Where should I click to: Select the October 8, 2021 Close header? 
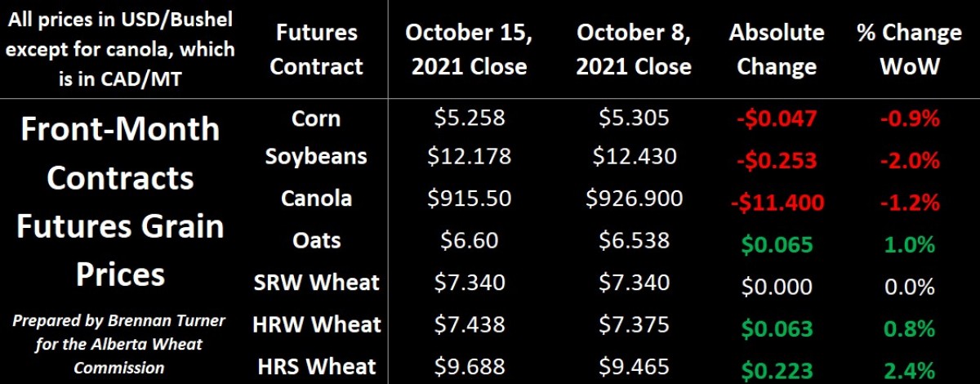click(x=634, y=49)
